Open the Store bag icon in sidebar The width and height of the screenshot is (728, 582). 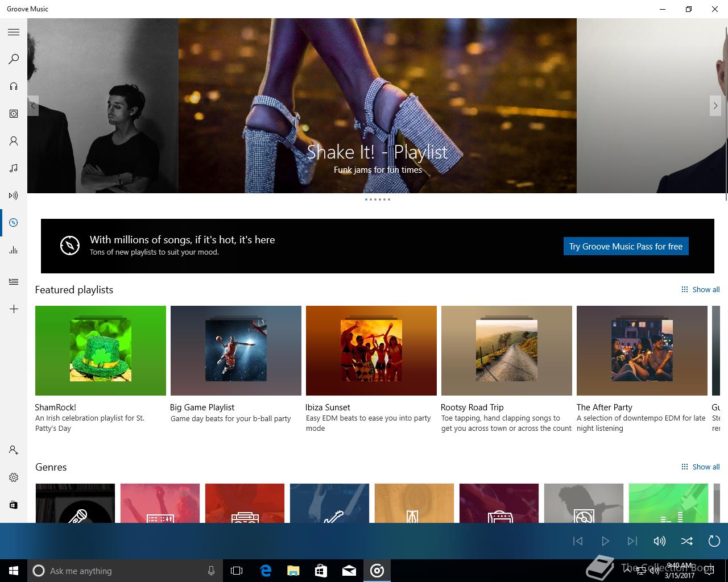click(14, 505)
